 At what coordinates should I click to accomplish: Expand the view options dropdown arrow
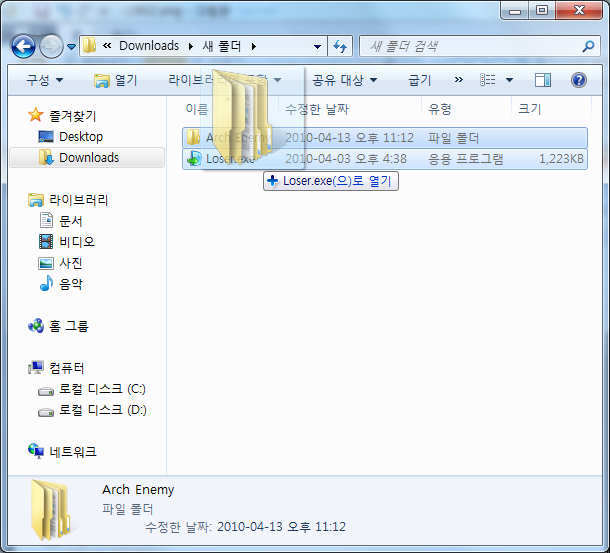509,80
